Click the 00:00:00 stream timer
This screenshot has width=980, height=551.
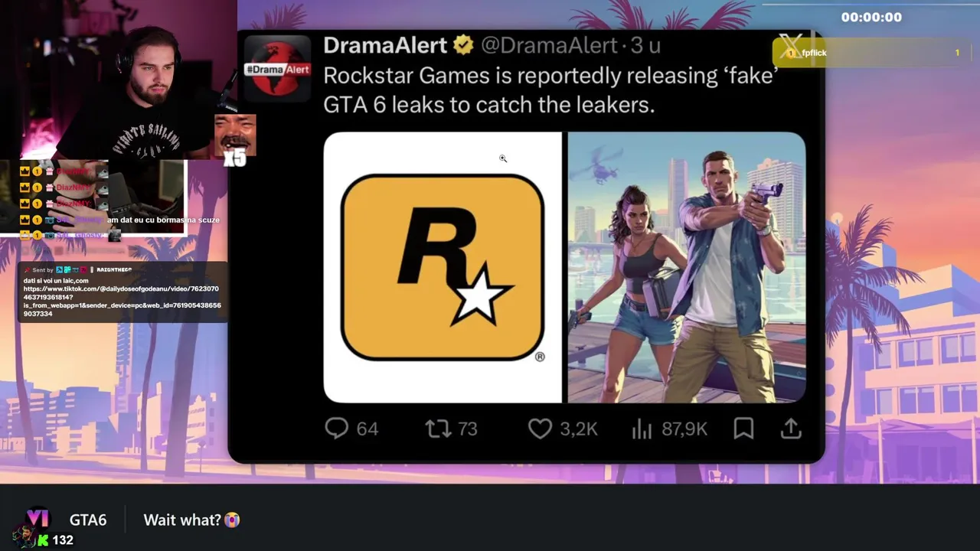tap(871, 17)
